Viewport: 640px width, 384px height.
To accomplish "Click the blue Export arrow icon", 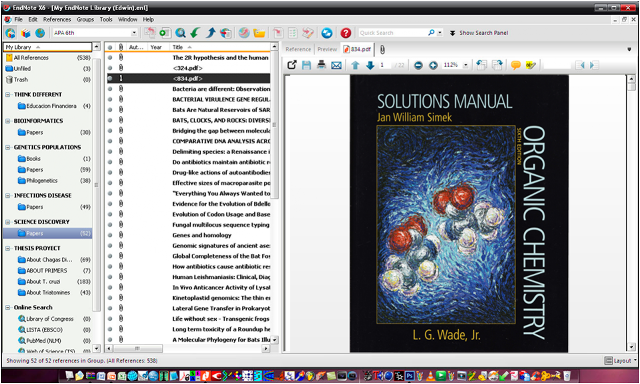I will pyautogui.click(x=211, y=33).
